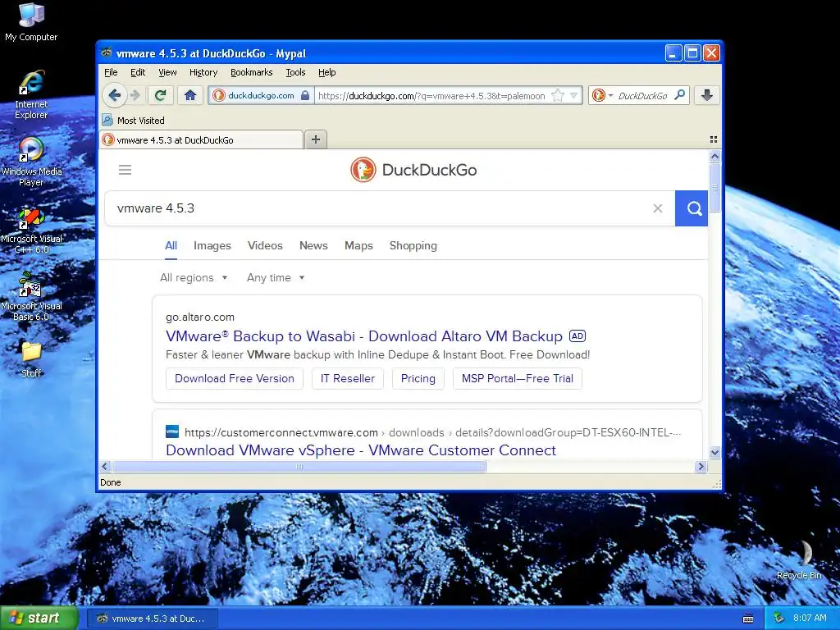Open the browser home page
The width and height of the screenshot is (840, 630).
pyautogui.click(x=190, y=95)
